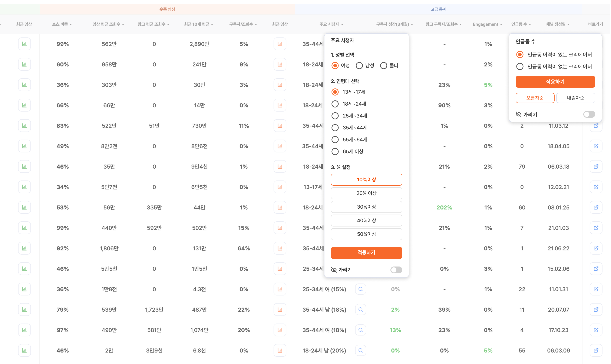This screenshot has height=364, width=611.
Task: Click magnifier beside 18-24세 남 (20%)
Action: 360,351
